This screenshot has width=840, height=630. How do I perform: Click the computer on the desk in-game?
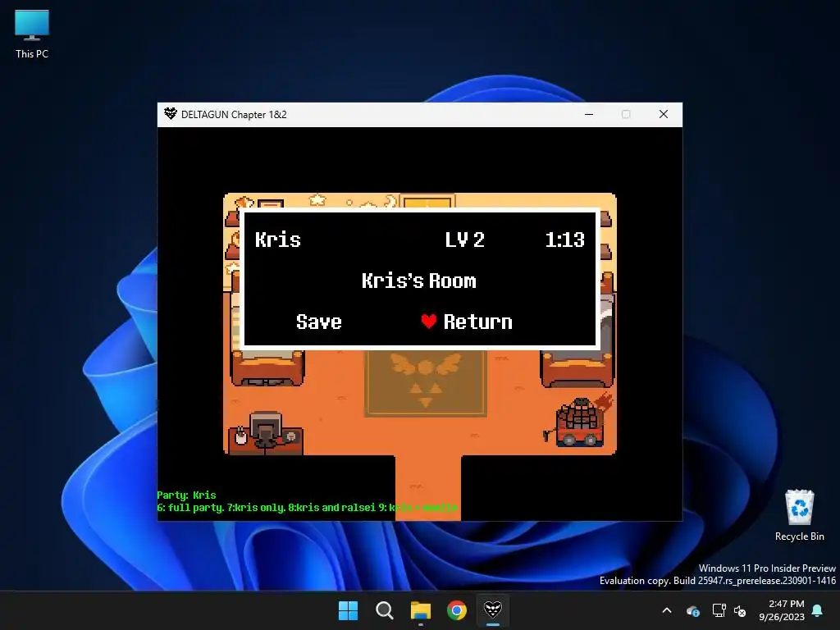(x=265, y=429)
